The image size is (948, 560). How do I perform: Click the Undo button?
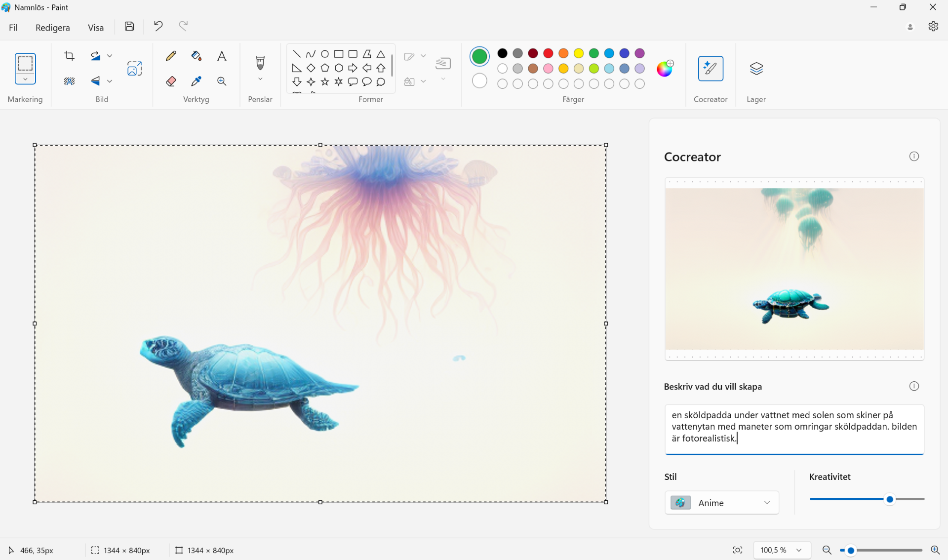click(158, 26)
